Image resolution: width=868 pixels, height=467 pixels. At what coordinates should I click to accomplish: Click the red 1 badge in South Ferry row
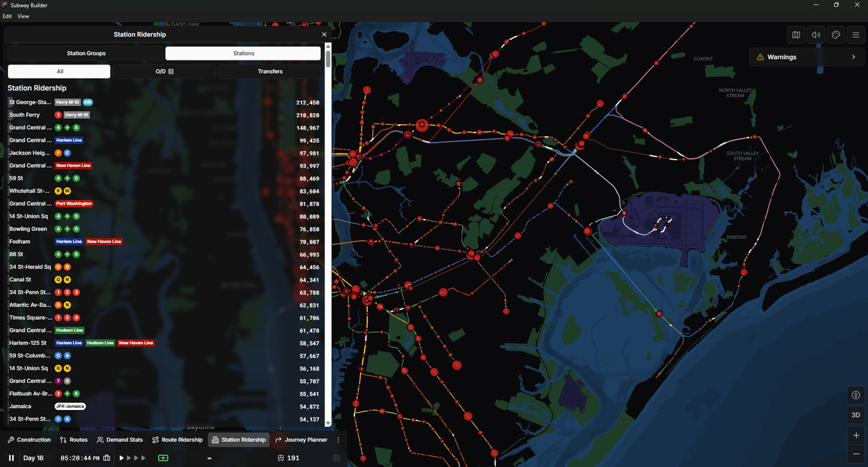click(58, 115)
